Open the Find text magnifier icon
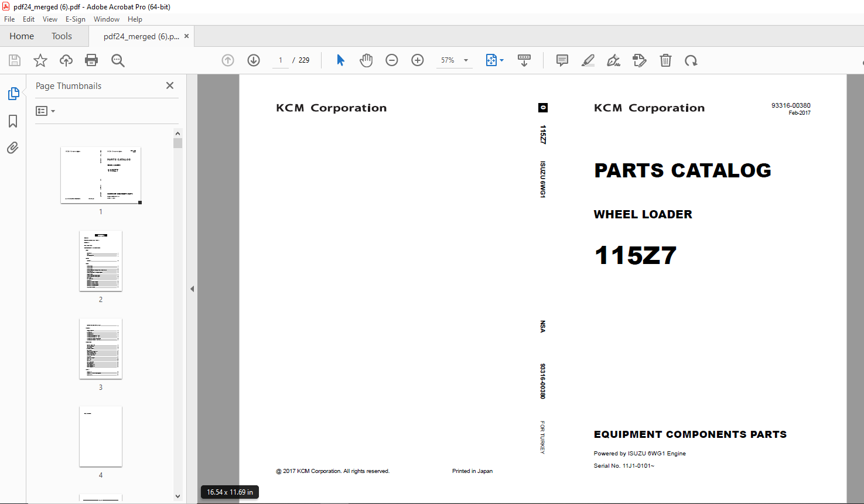 click(118, 60)
